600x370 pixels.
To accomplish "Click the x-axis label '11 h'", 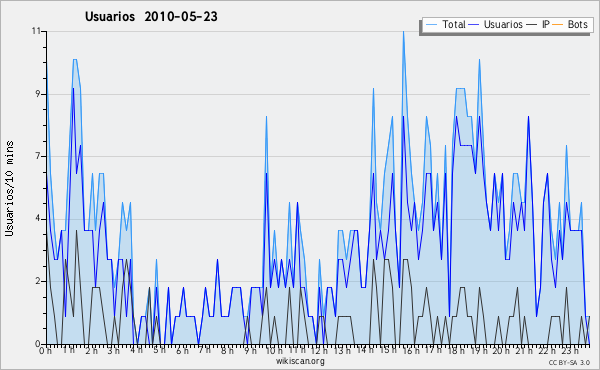I will (x=297, y=350).
